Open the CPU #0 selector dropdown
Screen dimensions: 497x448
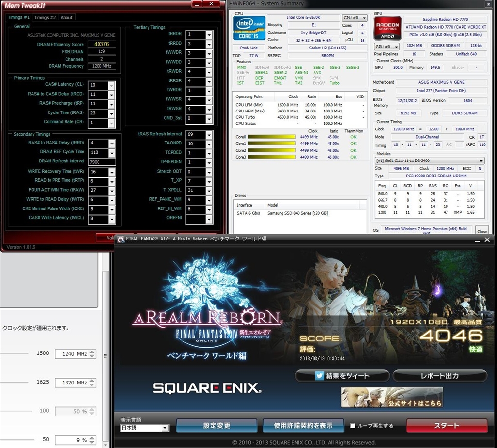click(355, 18)
